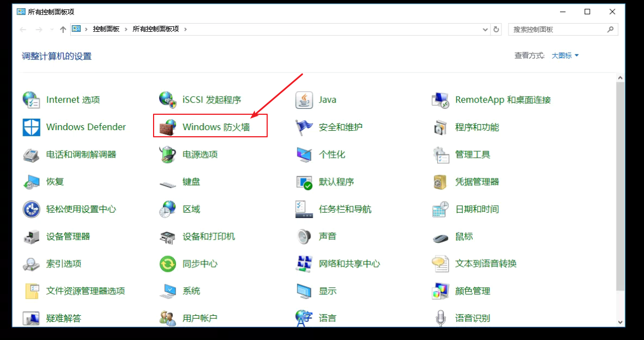
Task: Click the vertical scrollbar thumb
Action: (x=620, y=187)
